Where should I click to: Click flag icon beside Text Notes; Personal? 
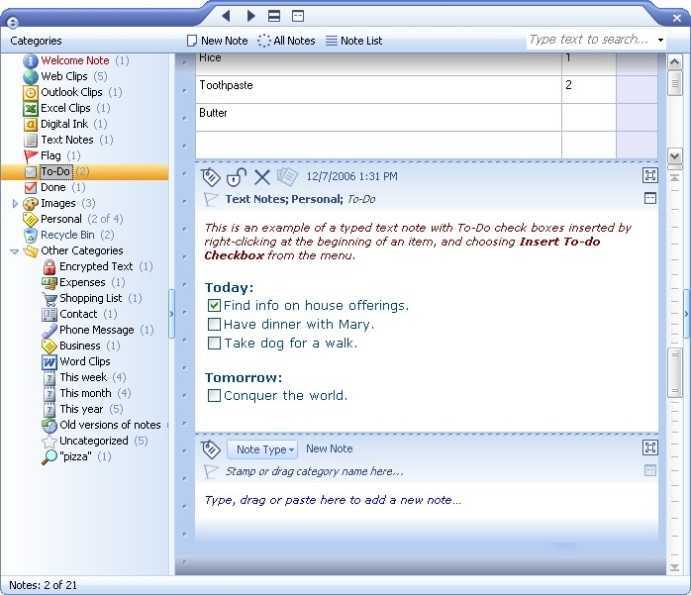pos(210,199)
